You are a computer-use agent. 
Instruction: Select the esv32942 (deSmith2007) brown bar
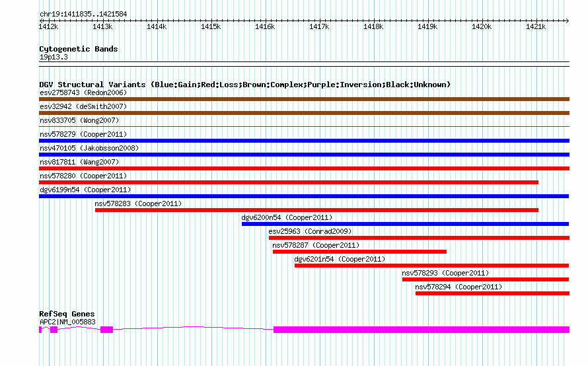304,113
